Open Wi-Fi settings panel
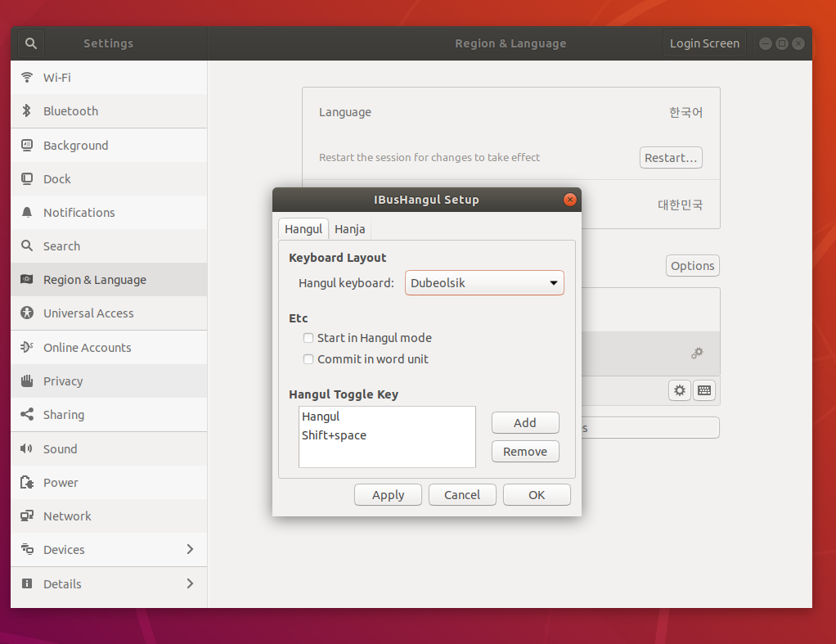 coord(109,78)
